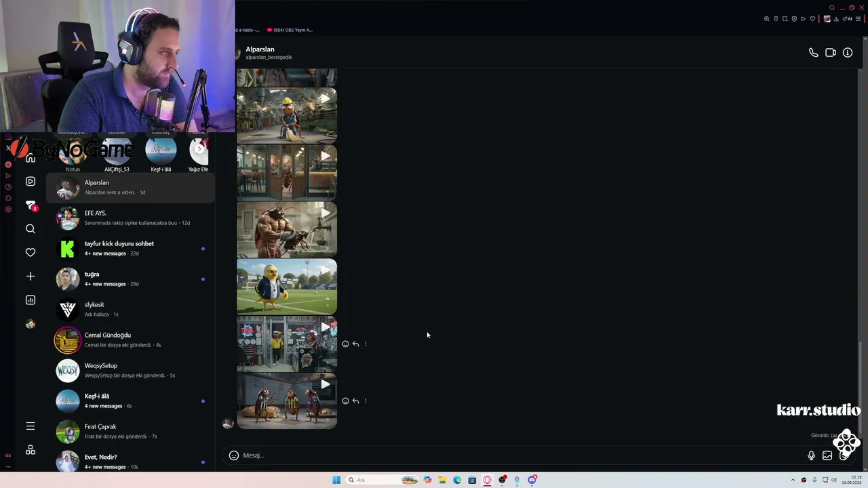Open the Keşf-i âlâ conversation in chat list
This screenshot has height=488, width=868.
click(x=131, y=401)
